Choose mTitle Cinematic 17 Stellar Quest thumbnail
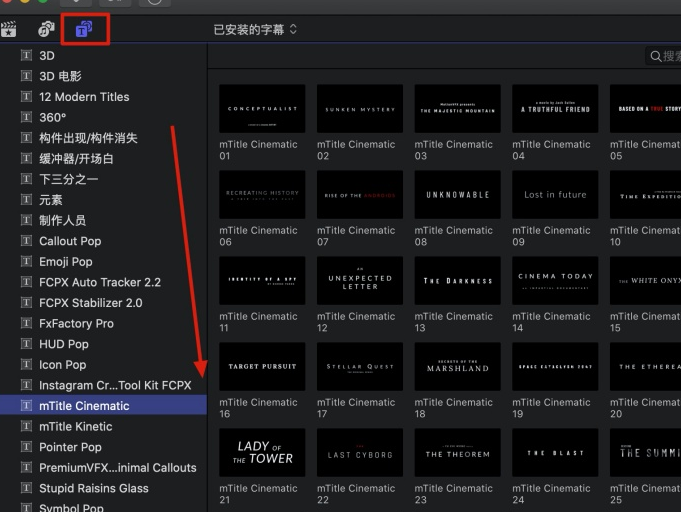 click(x=360, y=367)
